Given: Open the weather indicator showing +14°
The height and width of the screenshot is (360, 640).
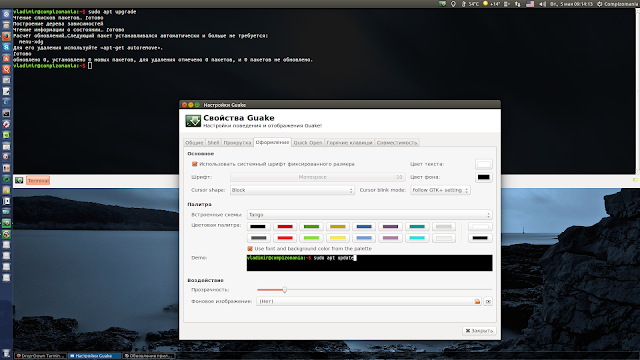Looking at the screenshot, I should pos(491,4).
